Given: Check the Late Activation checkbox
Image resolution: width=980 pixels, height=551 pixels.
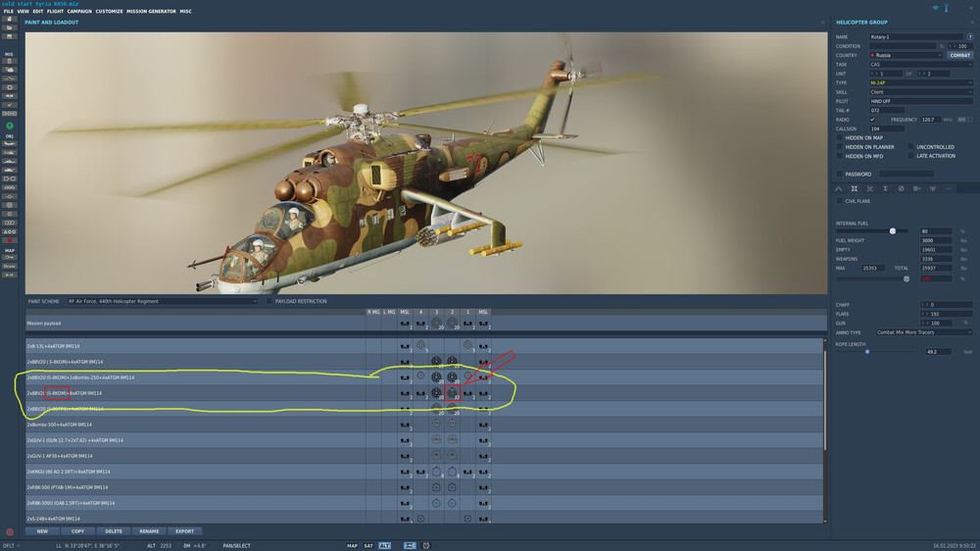Looking at the screenshot, I should click(x=910, y=156).
